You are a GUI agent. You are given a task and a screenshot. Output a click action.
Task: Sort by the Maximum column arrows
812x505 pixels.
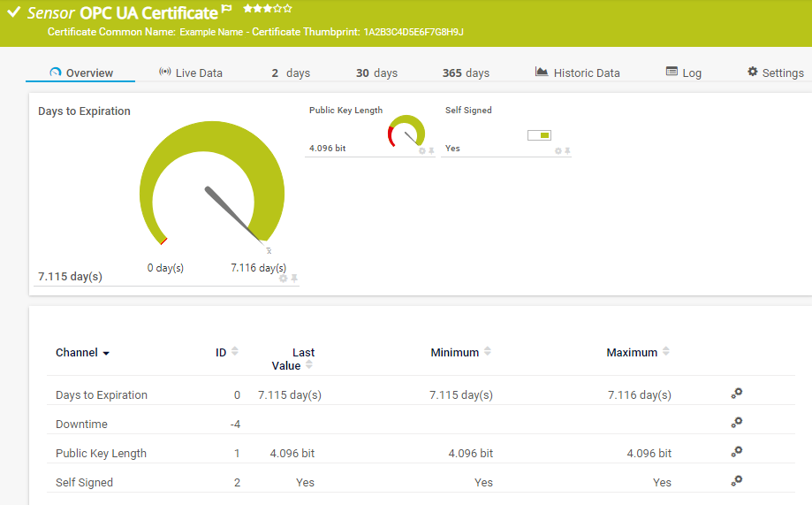coord(666,352)
